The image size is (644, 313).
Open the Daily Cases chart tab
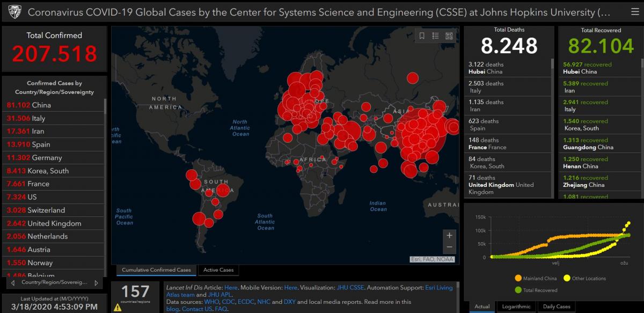(556, 307)
